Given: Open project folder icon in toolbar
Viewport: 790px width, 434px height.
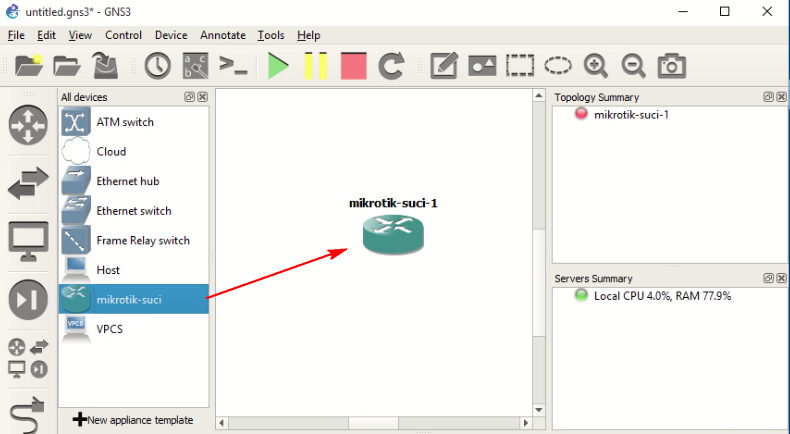Looking at the screenshot, I should tap(67, 66).
